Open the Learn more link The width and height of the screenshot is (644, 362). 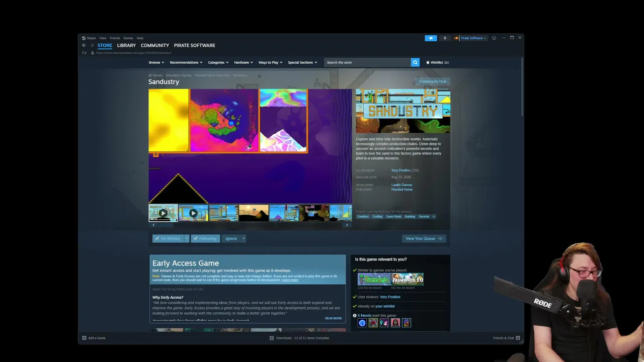pos(290,280)
